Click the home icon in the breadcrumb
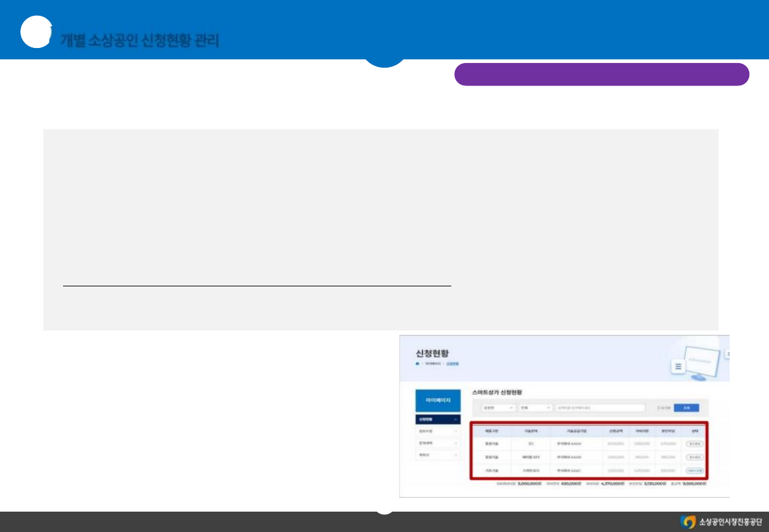This screenshot has height=532, width=769. (x=417, y=363)
